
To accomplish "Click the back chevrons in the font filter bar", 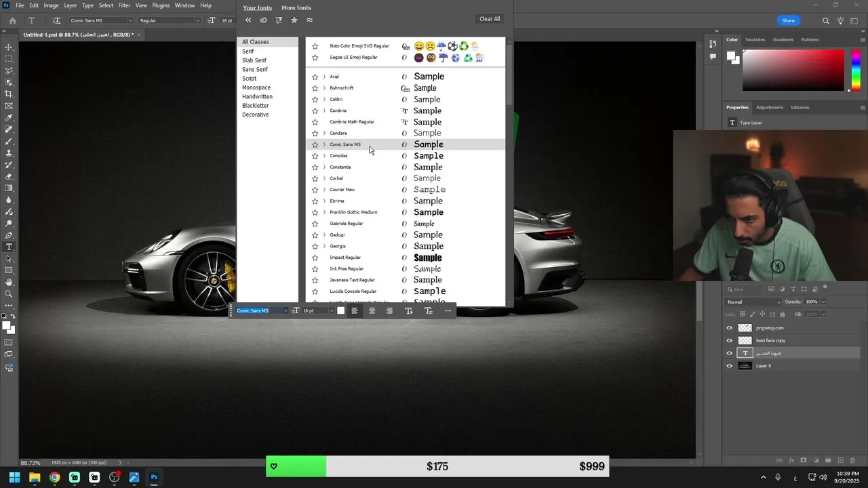I will [x=248, y=20].
